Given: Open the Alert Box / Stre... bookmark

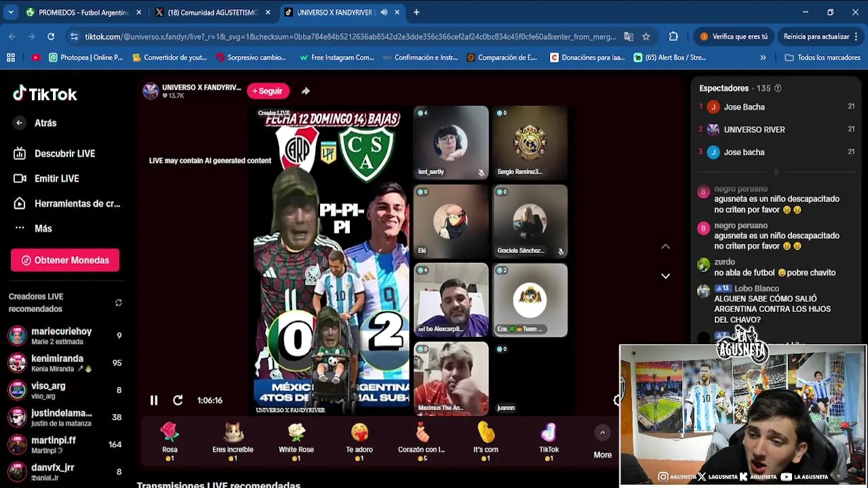Looking at the screenshot, I should tap(670, 58).
